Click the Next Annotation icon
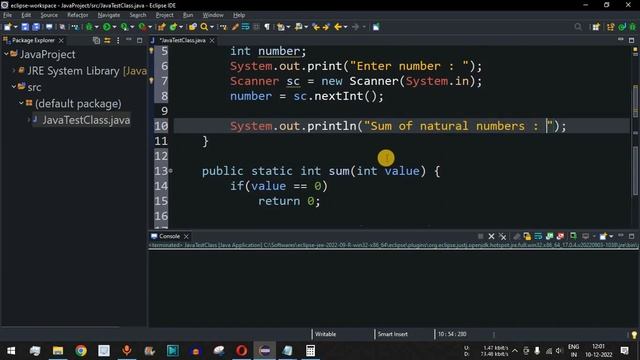The width and height of the screenshot is (640, 360). pos(280,27)
